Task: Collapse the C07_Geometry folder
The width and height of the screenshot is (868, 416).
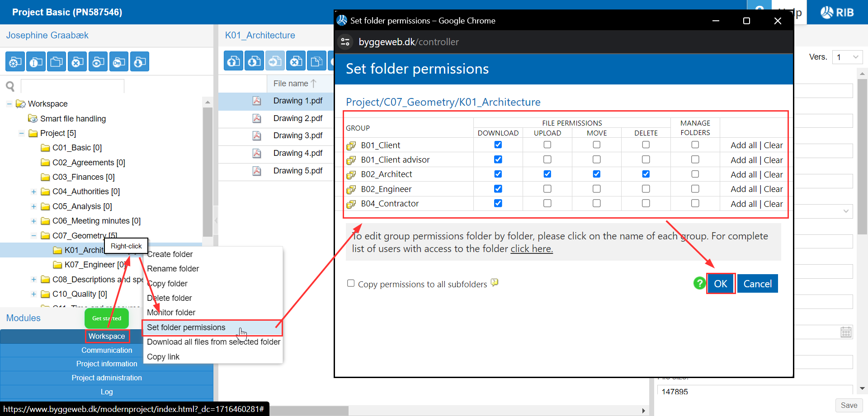Action: (33, 236)
